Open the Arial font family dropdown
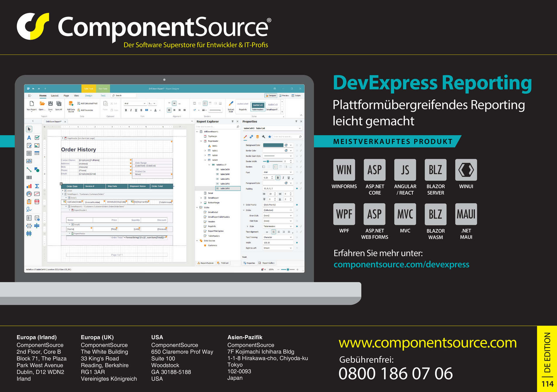The height and width of the screenshot is (392, 557). tap(145, 103)
